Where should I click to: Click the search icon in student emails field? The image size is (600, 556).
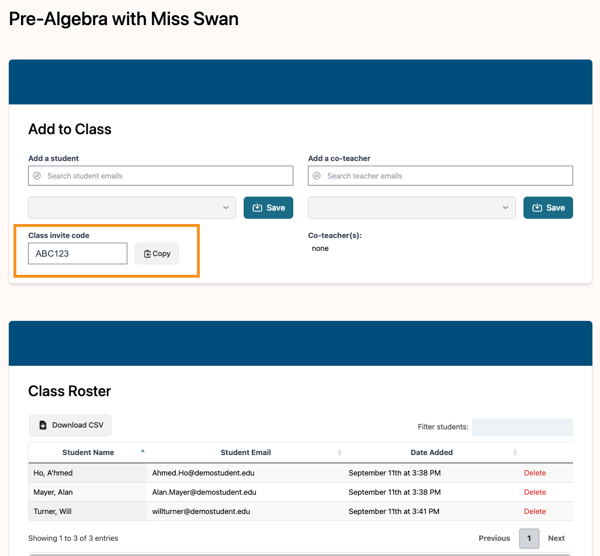coord(37,176)
